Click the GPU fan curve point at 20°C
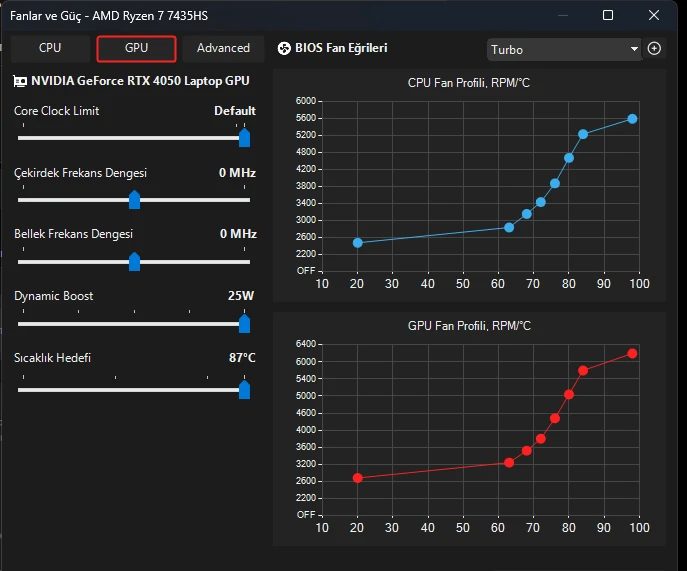The width and height of the screenshot is (687, 571). point(358,478)
